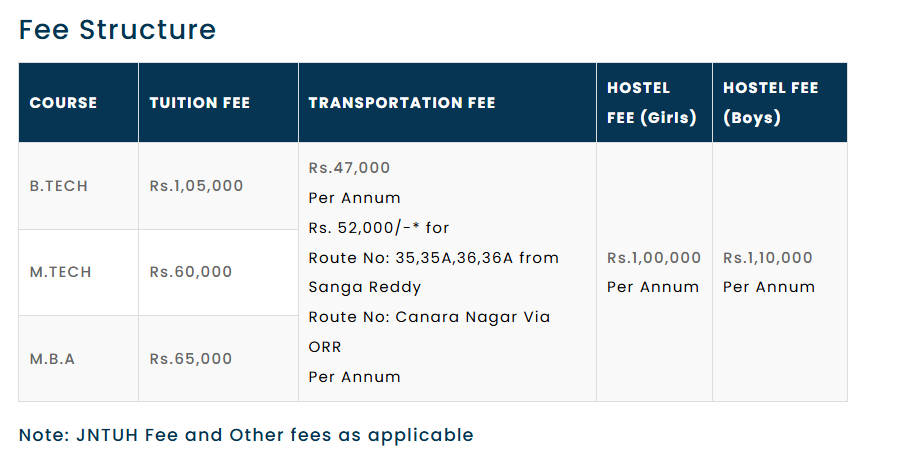The height and width of the screenshot is (455, 903).
Task: Select the COURSE column header
Action: pos(63,103)
